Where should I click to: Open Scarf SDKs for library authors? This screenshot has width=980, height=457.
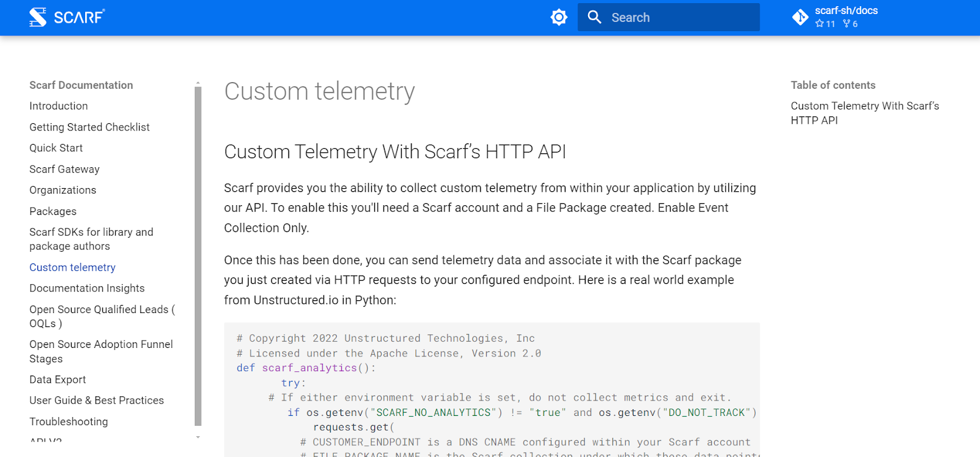[x=91, y=239]
